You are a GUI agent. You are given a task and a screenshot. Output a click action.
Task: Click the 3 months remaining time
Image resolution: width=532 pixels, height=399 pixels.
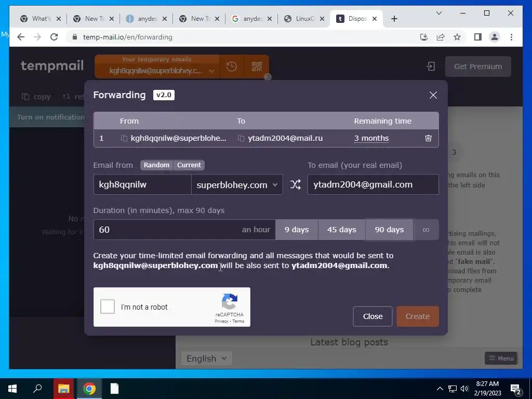[x=371, y=138]
